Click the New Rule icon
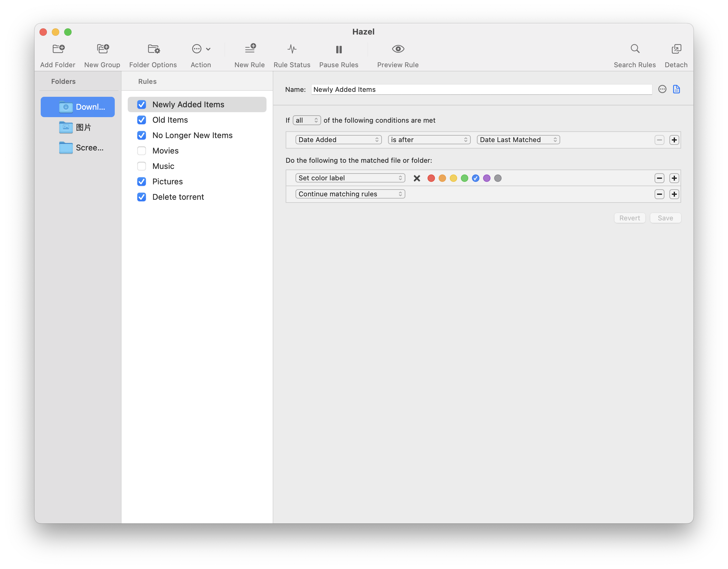Screen dimensions: 728x569 pos(250,49)
